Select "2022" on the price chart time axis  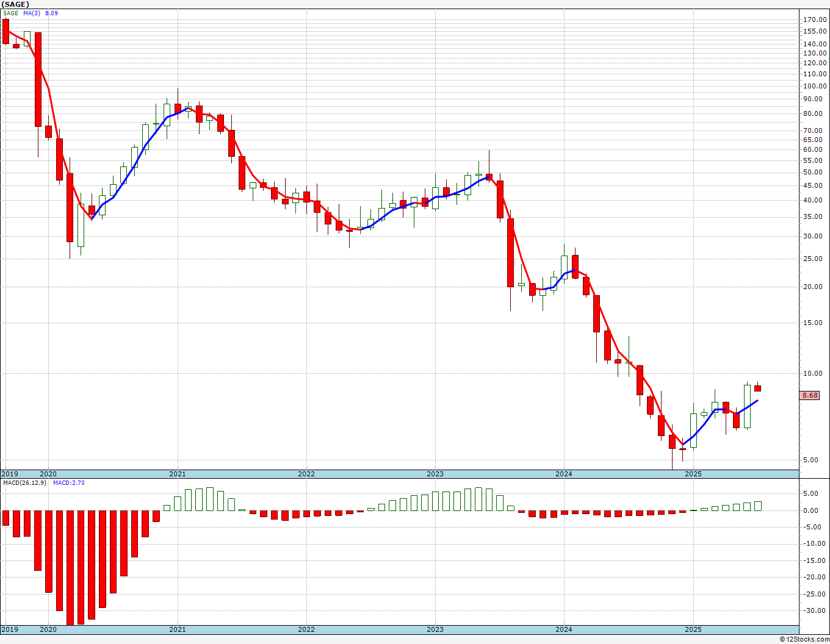point(306,474)
